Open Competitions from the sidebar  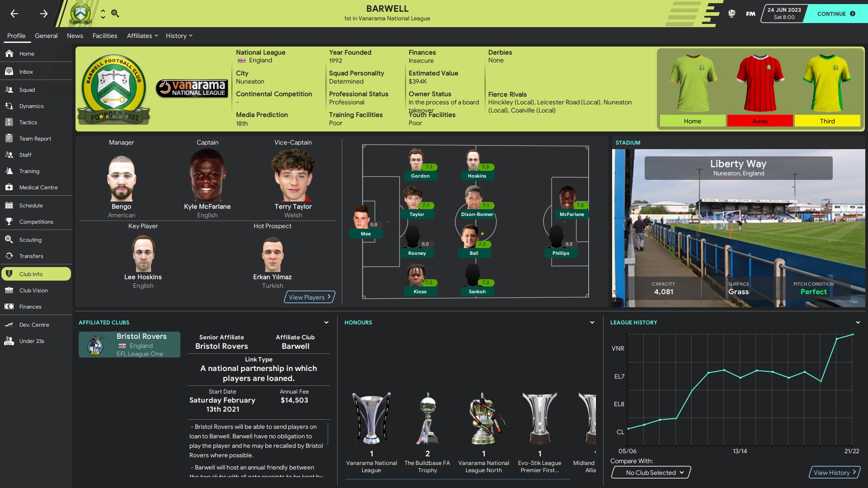[36, 221]
